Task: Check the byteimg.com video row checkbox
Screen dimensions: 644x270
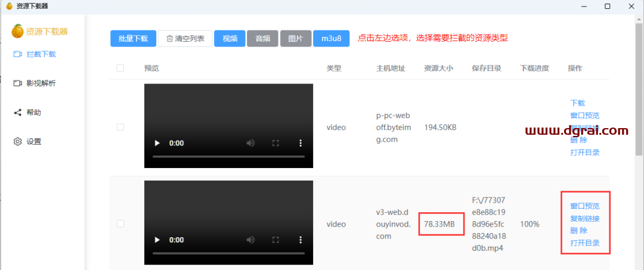Action: click(x=120, y=127)
